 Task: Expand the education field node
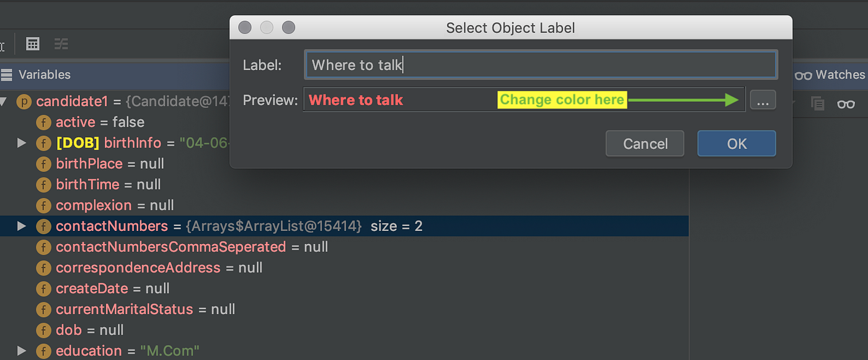tap(20, 351)
